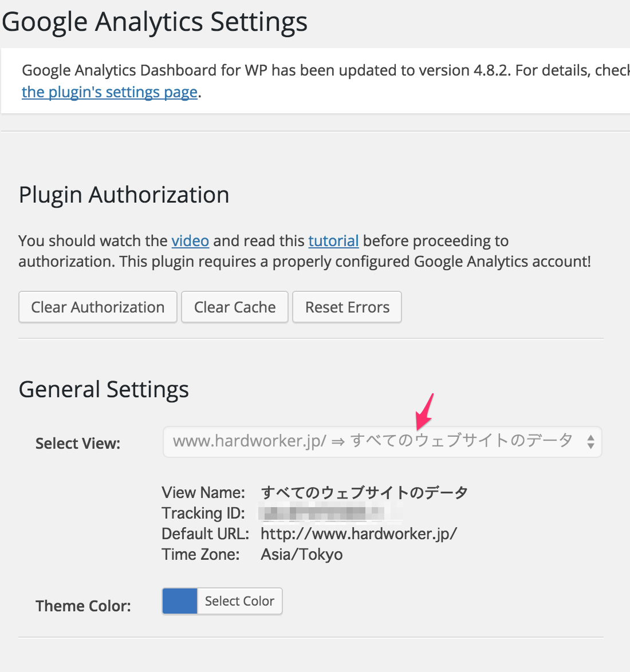This screenshot has height=672, width=630.
Task: Click the Select Color button
Action: click(239, 601)
